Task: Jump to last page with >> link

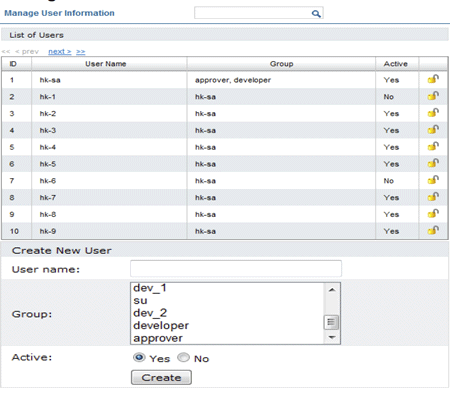Action: coord(80,52)
